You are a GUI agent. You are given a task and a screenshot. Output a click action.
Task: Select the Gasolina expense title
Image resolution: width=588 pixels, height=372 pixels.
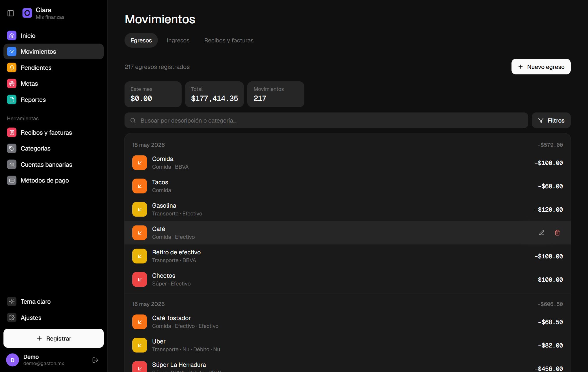[x=164, y=206]
